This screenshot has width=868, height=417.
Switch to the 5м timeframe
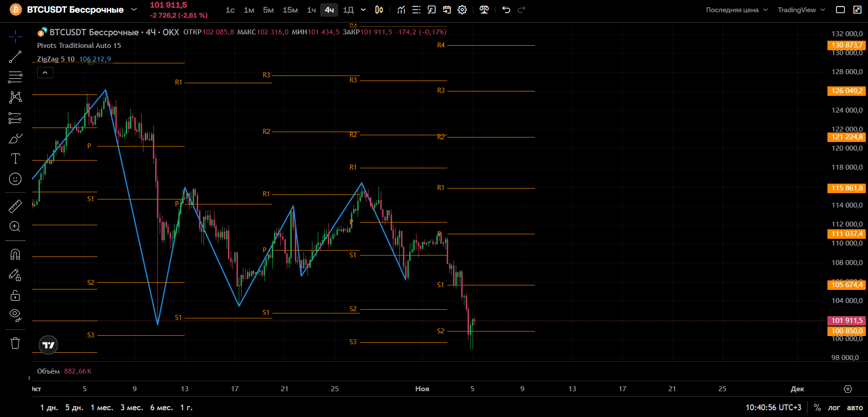pos(269,10)
